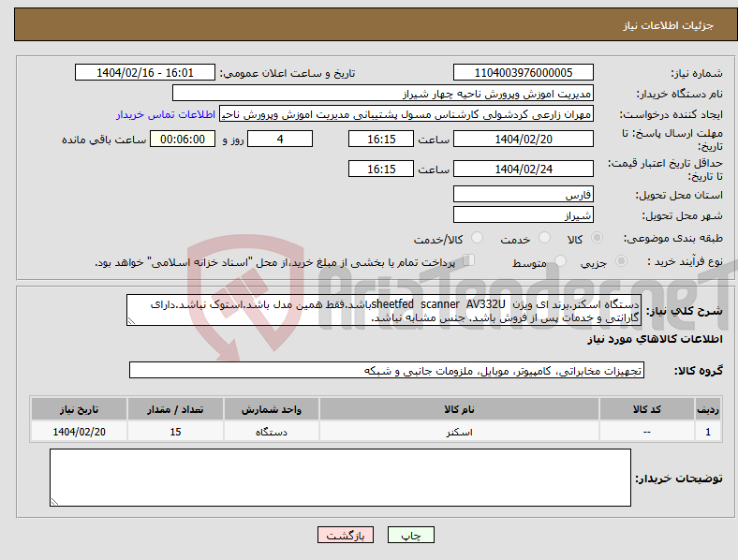Click the quantity cell showing 15
This screenshot has height=560, width=738.
tap(175, 432)
